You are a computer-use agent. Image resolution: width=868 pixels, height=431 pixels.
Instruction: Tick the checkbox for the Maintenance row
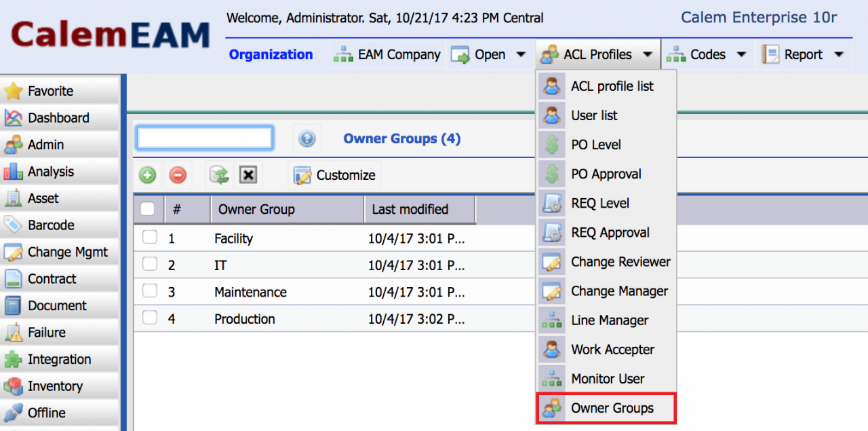149,291
